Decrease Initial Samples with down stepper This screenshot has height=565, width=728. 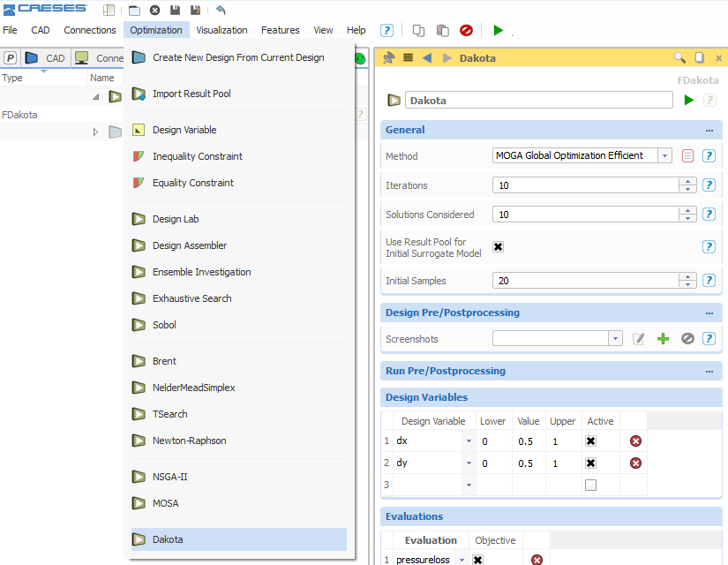687,284
